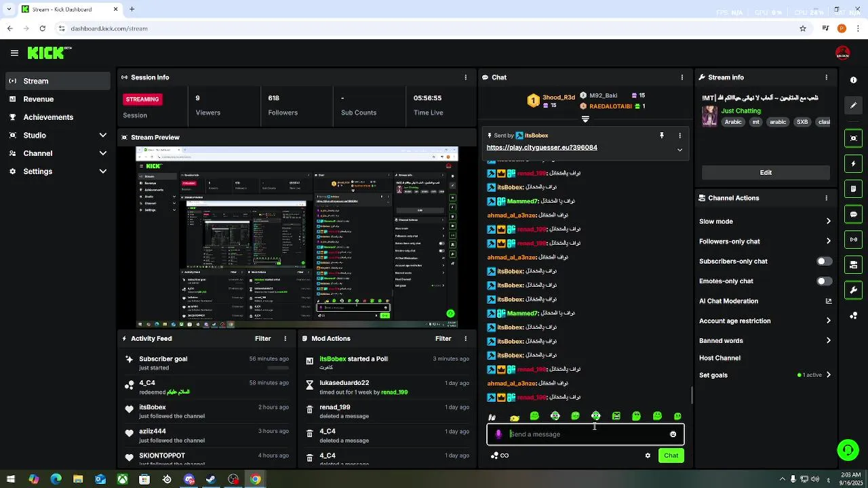Click the green Chat send button
Viewport: 868px width, 488px height.
pos(671,455)
